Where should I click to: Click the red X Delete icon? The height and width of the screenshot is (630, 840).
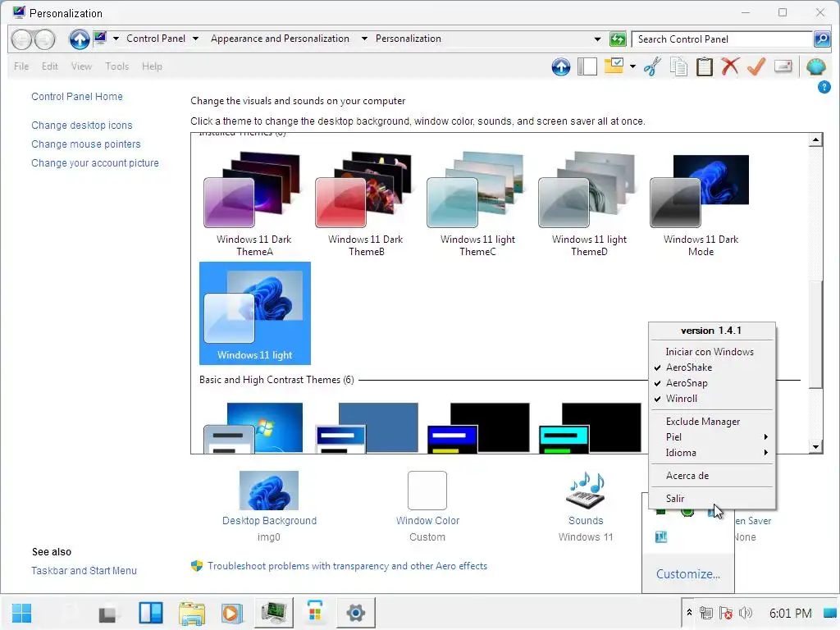pos(730,66)
